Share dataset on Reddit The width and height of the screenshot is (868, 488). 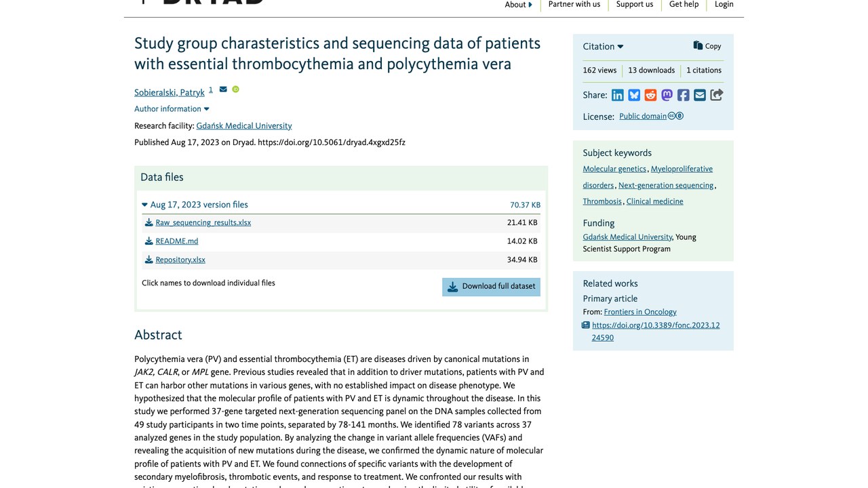click(650, 95)
